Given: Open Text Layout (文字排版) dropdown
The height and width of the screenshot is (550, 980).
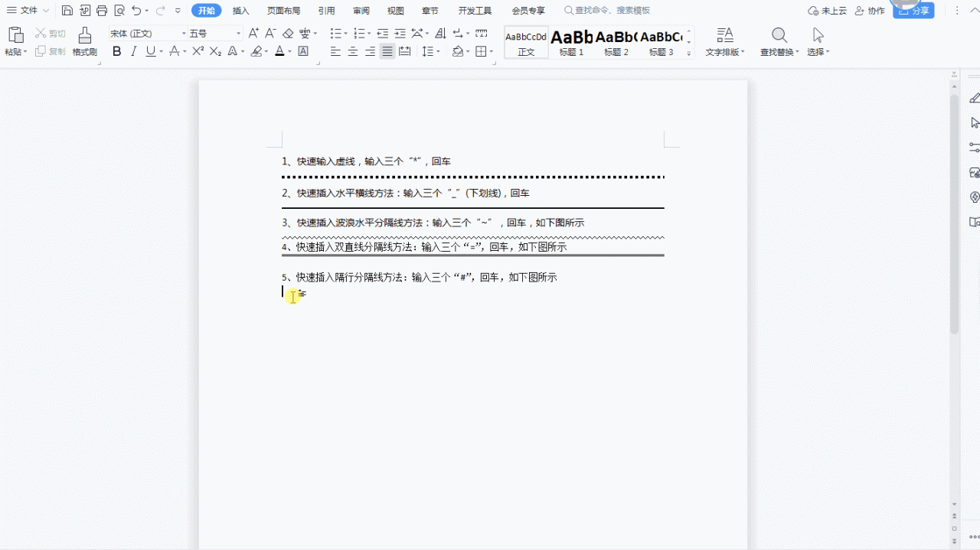Looking at the screenshot, I should pyautogui.click(x=725, y=42).
